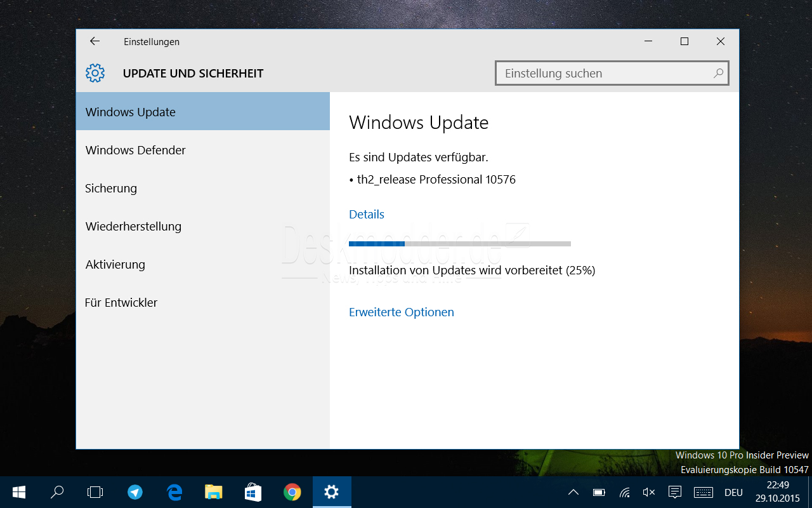Click the Installation von Updates status text
The height and width of the screenshot is (508, 812).
click(472, 271)
